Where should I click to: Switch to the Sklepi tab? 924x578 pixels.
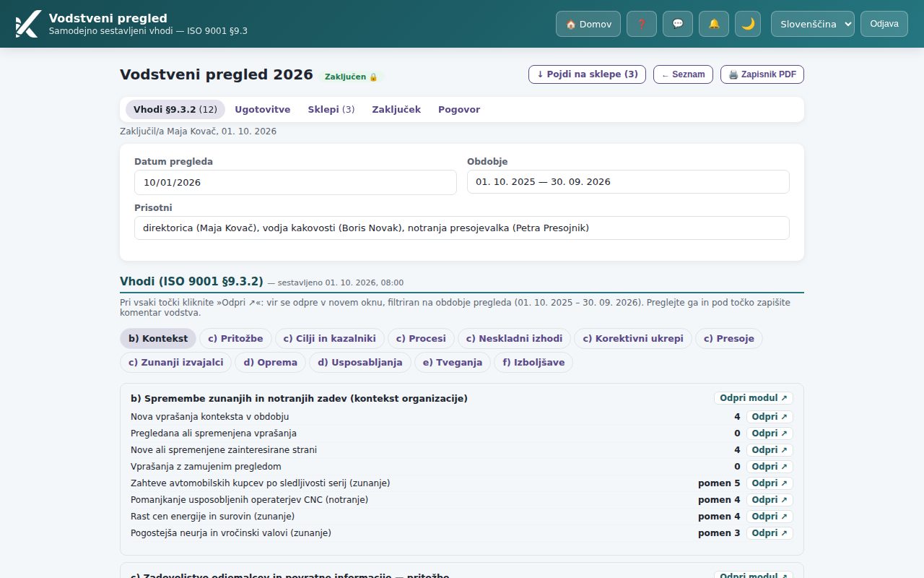[331, 110]
